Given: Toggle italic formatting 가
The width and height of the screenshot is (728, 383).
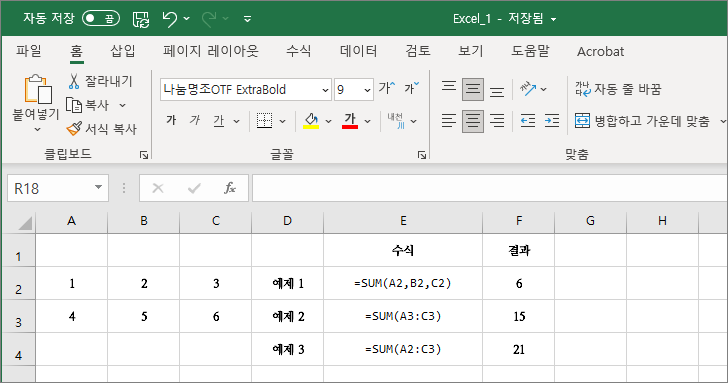Looking at the screenshot, I should coord(195,121).
